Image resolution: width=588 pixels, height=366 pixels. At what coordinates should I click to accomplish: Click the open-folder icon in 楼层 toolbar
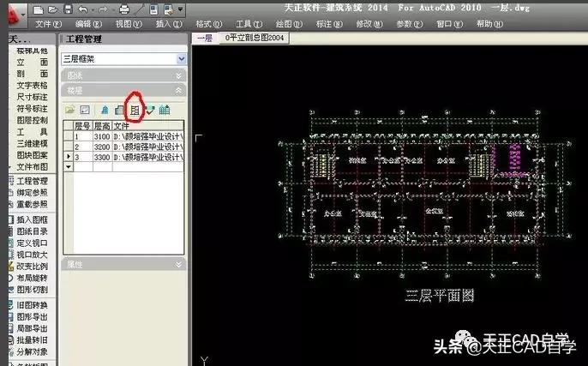69,110
